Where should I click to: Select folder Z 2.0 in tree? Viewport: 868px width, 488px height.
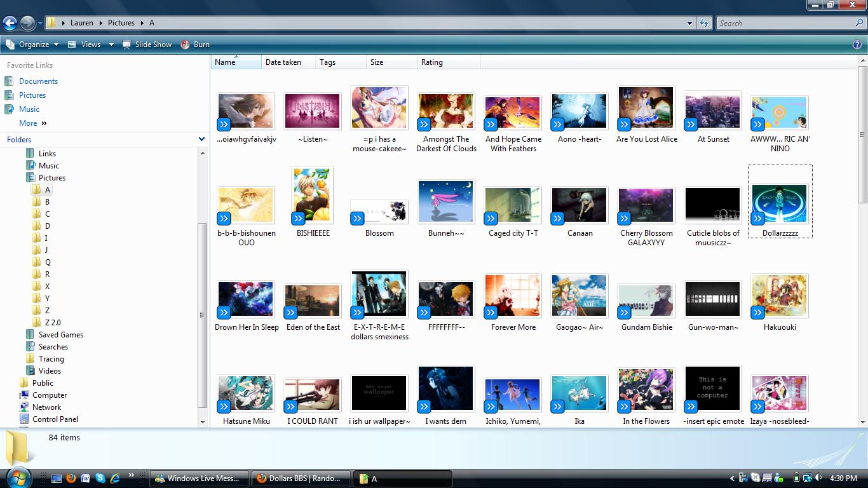(53, 323)
